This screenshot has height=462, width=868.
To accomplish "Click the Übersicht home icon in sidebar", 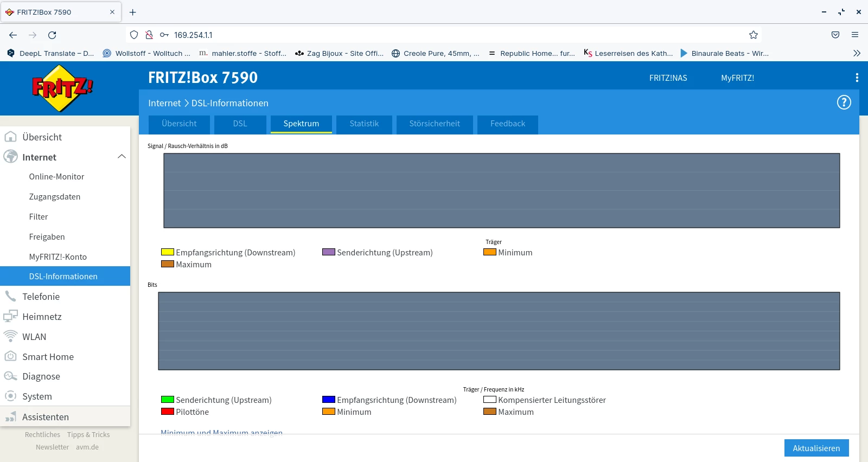I will click(x=10, y=137).
